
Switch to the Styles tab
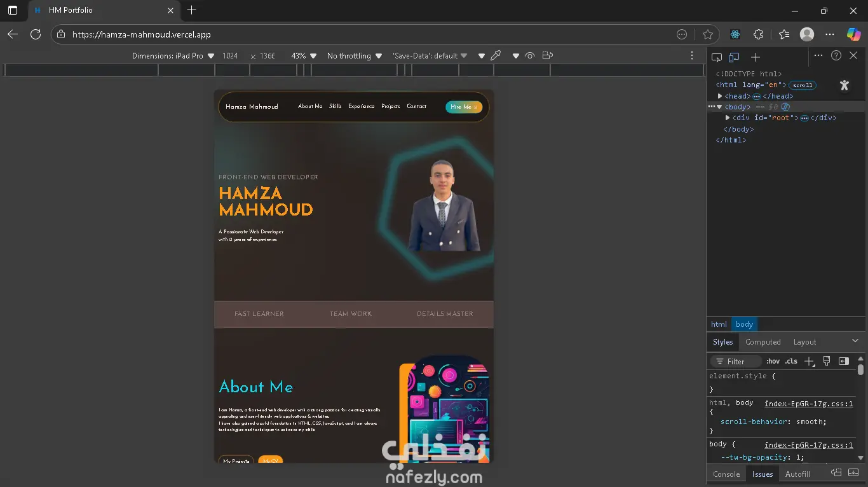pyautogui.click(x=722, y=342)
